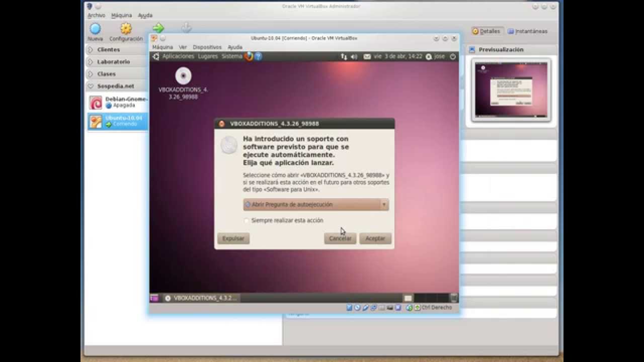Click the hard disk activity icon in VM status bar
Image resolution: width=644 pixels, height=362 pixels.
(350, 308)
